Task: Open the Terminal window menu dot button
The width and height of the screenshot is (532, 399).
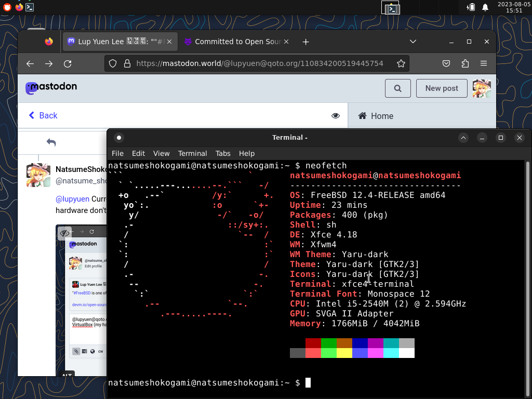Action: 119,138
